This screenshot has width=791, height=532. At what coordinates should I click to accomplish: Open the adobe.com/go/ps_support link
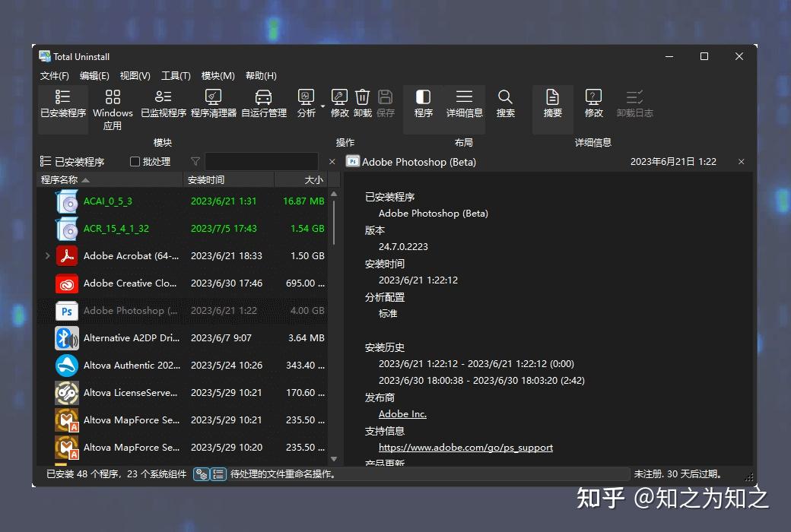point(465,448)
